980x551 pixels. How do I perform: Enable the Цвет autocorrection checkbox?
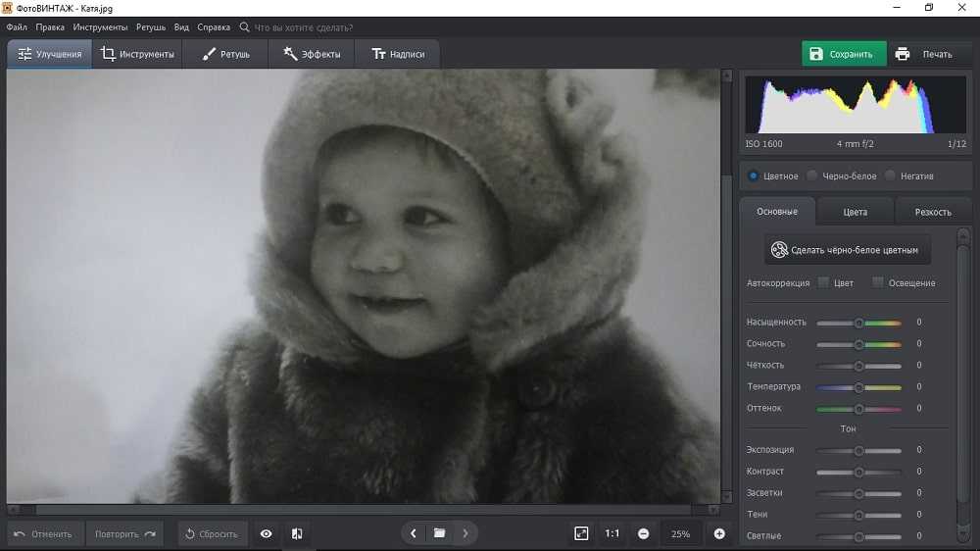click(824, 282)
